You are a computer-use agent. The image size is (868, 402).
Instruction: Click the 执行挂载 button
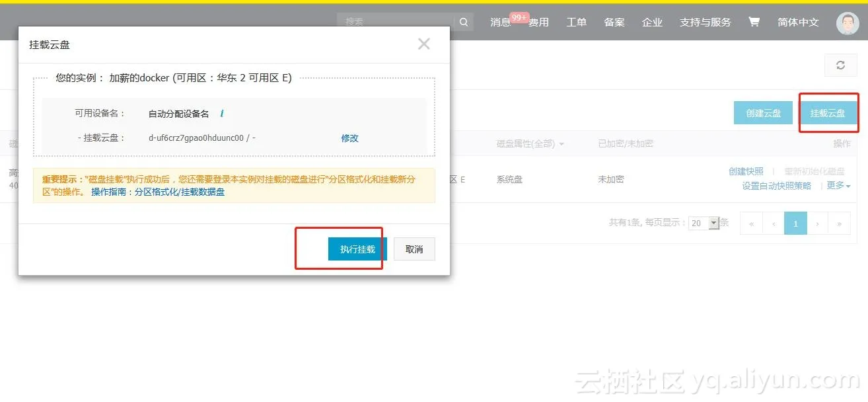tap(357, 249)
